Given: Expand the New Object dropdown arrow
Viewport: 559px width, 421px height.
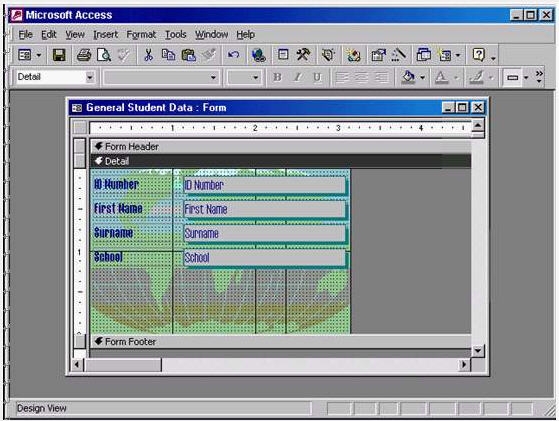Looking at the screenshot, I should point(458,55).
